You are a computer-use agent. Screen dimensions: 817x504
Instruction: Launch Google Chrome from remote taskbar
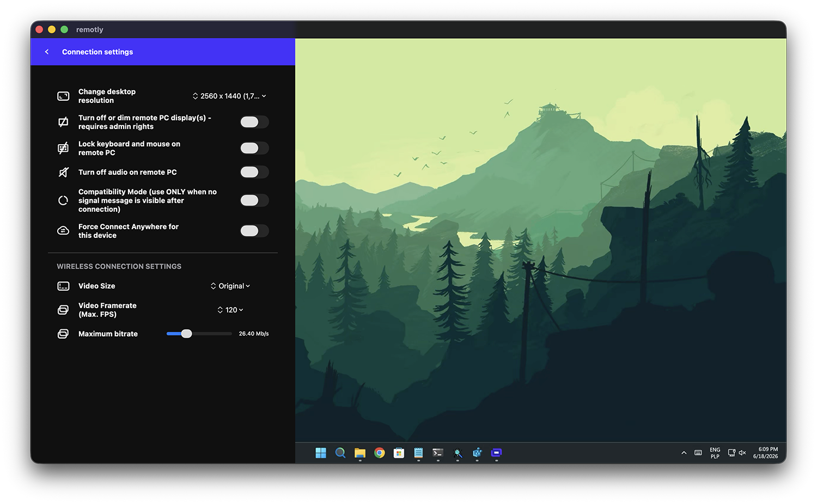380,453
